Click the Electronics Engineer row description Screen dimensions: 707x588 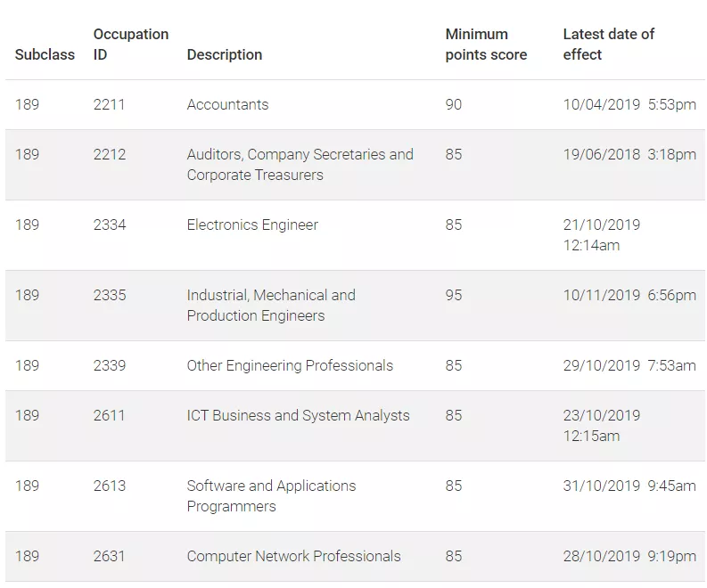click(252, 225)
